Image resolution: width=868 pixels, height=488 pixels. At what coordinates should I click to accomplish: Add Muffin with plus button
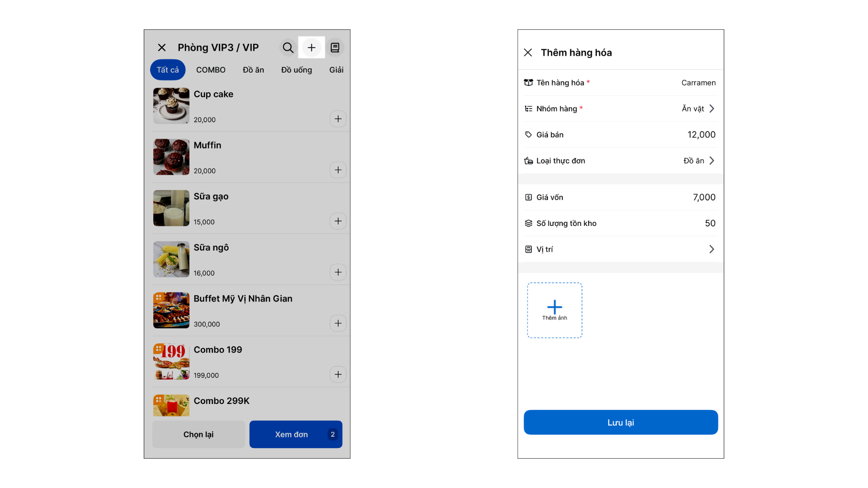338,170
